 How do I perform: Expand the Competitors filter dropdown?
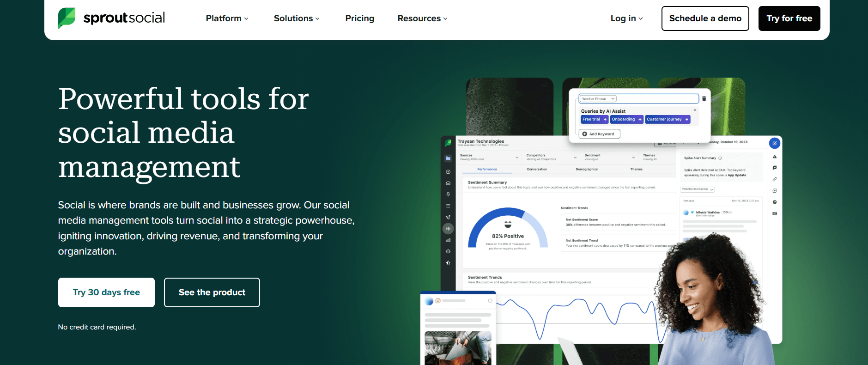(552, 157)
